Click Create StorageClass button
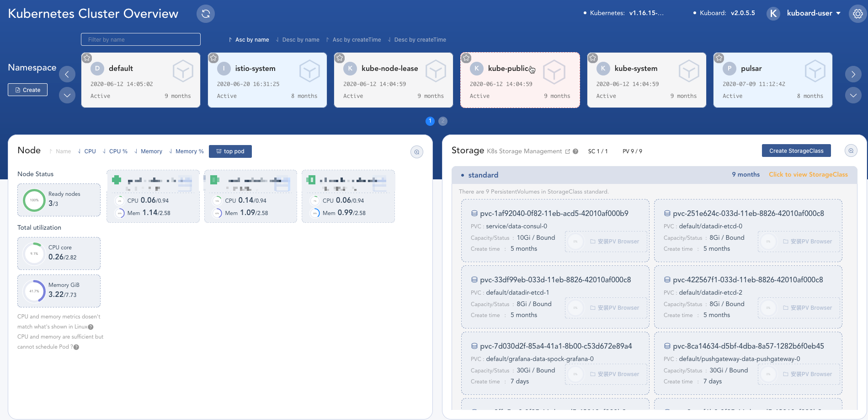The width and height of the screenshot is (868, 420). pos(796,151)
